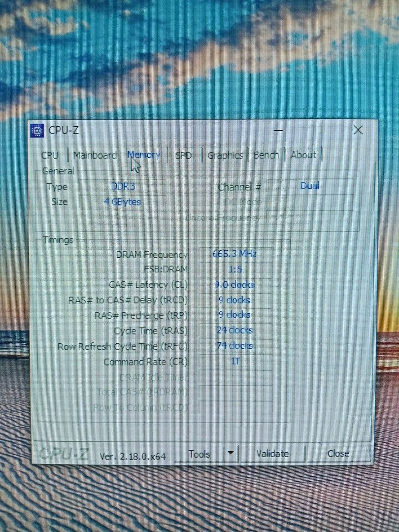Click the CAS# Latency (CL) label
This screenshot has height=532, width=399.
[x=148, y=285]
